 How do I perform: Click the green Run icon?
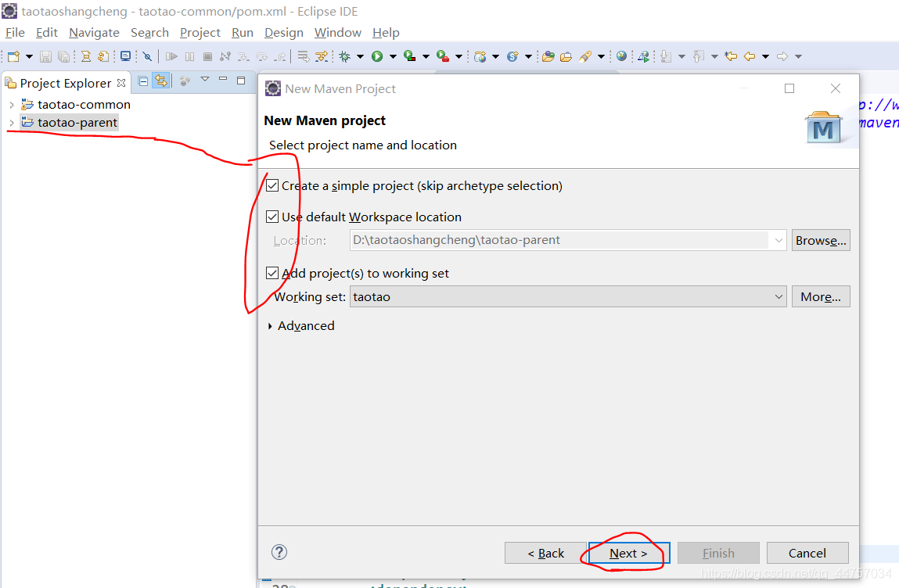(376, 56)
